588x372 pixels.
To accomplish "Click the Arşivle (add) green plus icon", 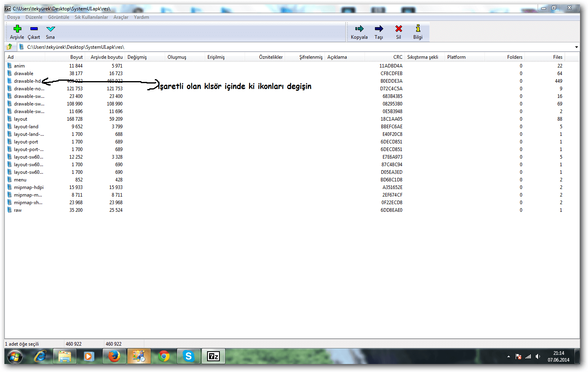I will [x=17, y=29].
